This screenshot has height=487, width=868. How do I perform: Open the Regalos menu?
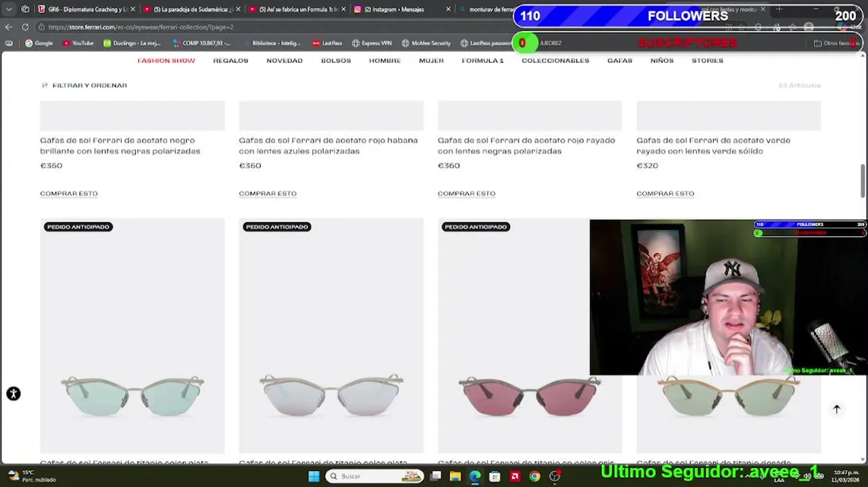point(231,60)
